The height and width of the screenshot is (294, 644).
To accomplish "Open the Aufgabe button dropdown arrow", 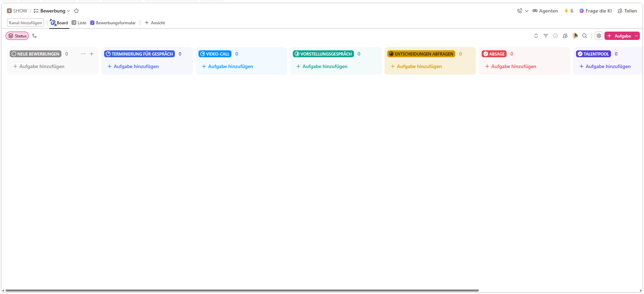I will [636, 36].
